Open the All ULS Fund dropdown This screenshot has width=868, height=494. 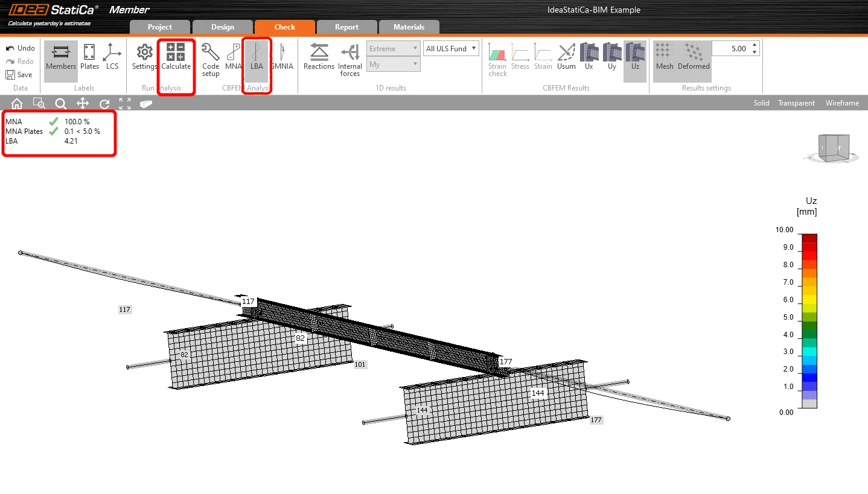coord(452,48)
